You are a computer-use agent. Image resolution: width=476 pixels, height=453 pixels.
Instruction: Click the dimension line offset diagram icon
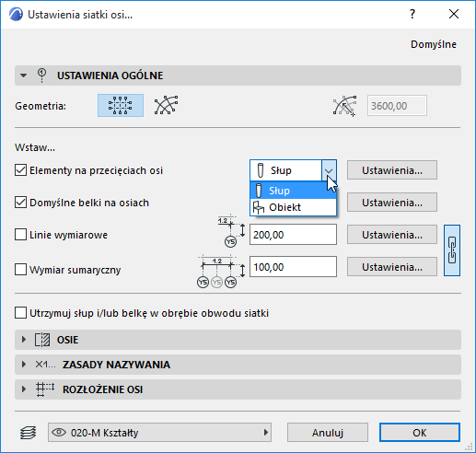pyautogui.click(x=231, y=231)
